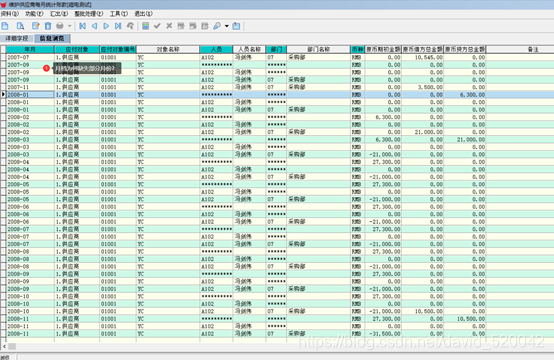Go to next record arrow icon
The image size is (554, 360).
106,26
